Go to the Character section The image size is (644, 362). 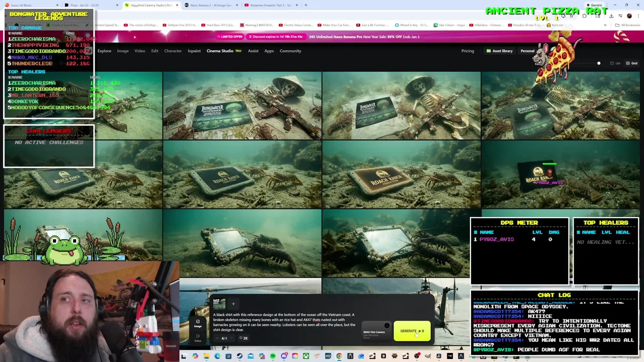173,51
